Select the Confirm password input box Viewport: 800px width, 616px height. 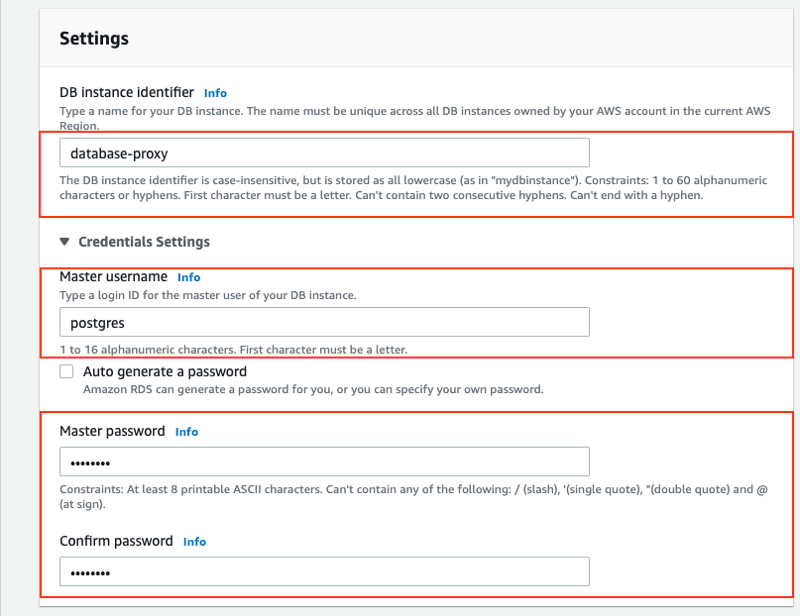coord(324,572)
